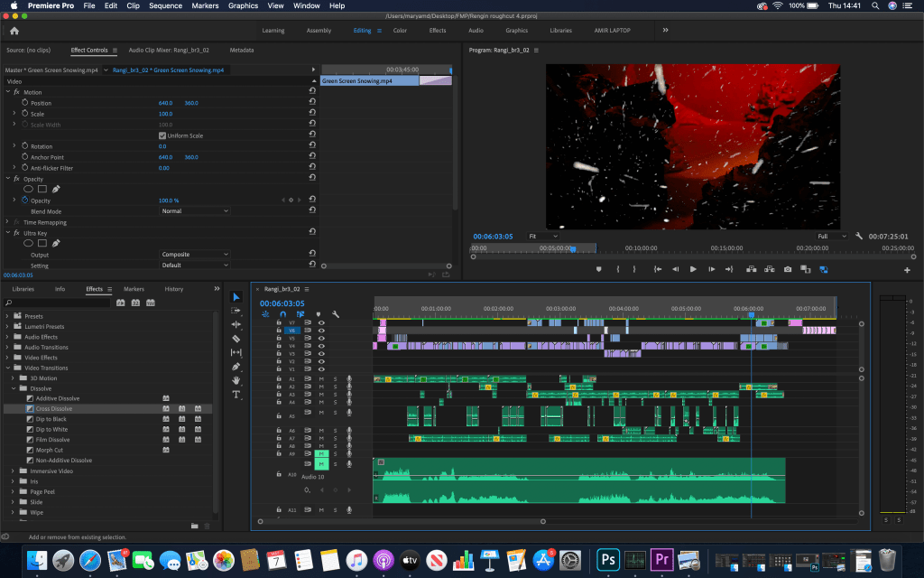Choose the Ripple Edit tool
924x578 pixels.
[x=236, y=324]
